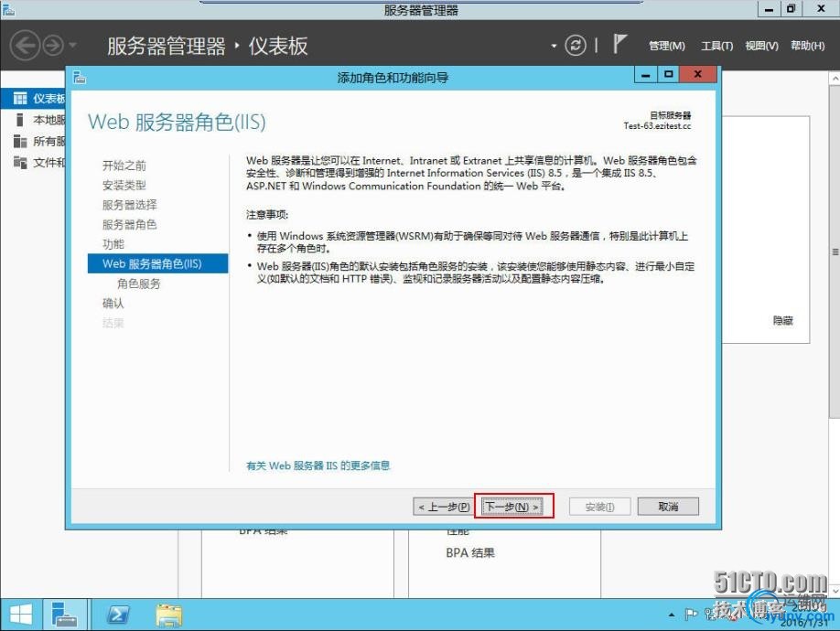Click the BPA 结果 text under 性能

point(470,553)
